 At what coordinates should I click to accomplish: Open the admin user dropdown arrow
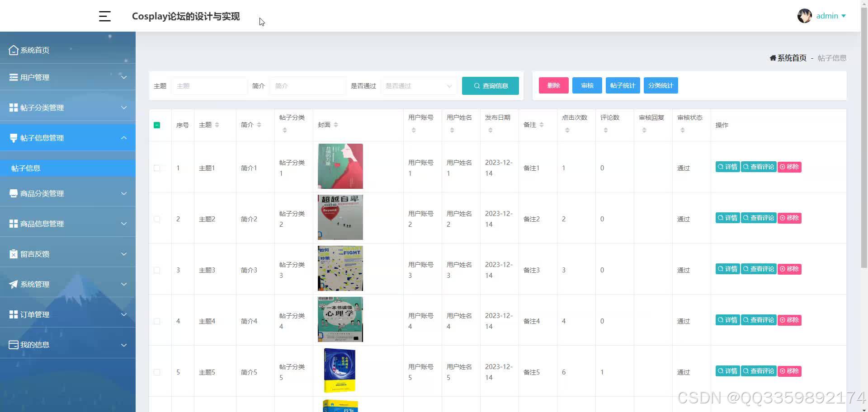click(x=844, y=16)
